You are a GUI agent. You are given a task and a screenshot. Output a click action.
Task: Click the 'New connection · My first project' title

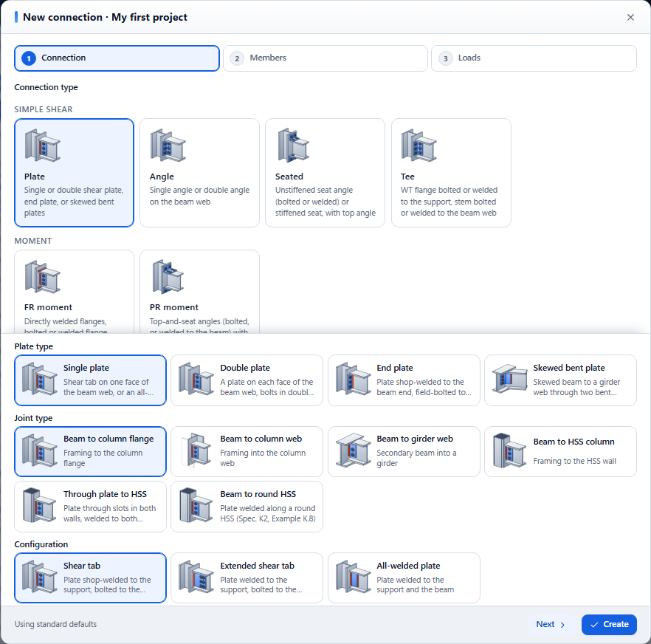(105, 17)
